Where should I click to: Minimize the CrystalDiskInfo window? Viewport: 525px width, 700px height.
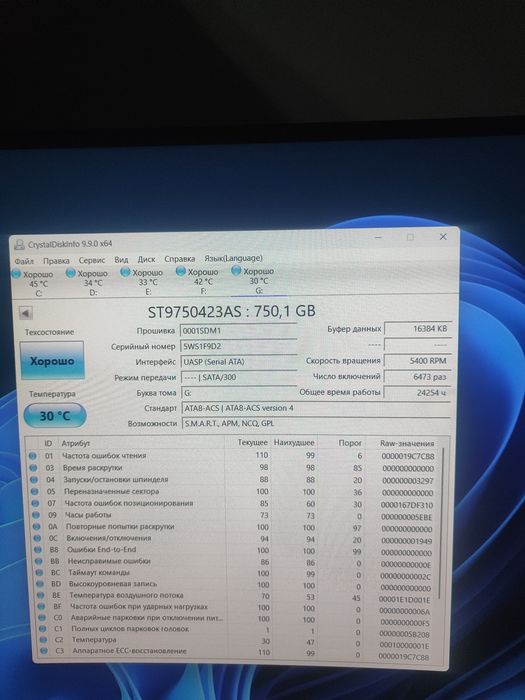379,237
